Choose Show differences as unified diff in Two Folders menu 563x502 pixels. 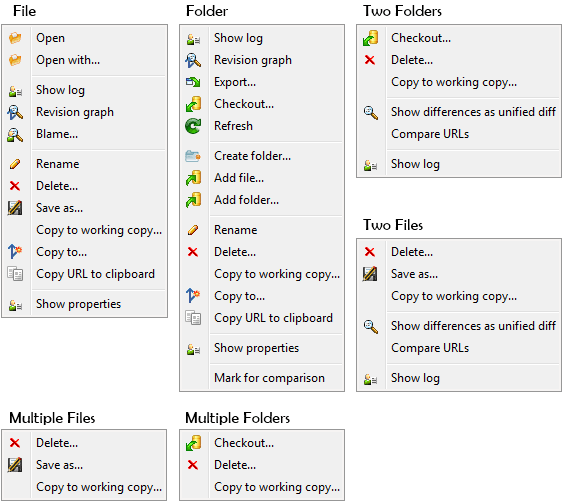tap(474, 112)
